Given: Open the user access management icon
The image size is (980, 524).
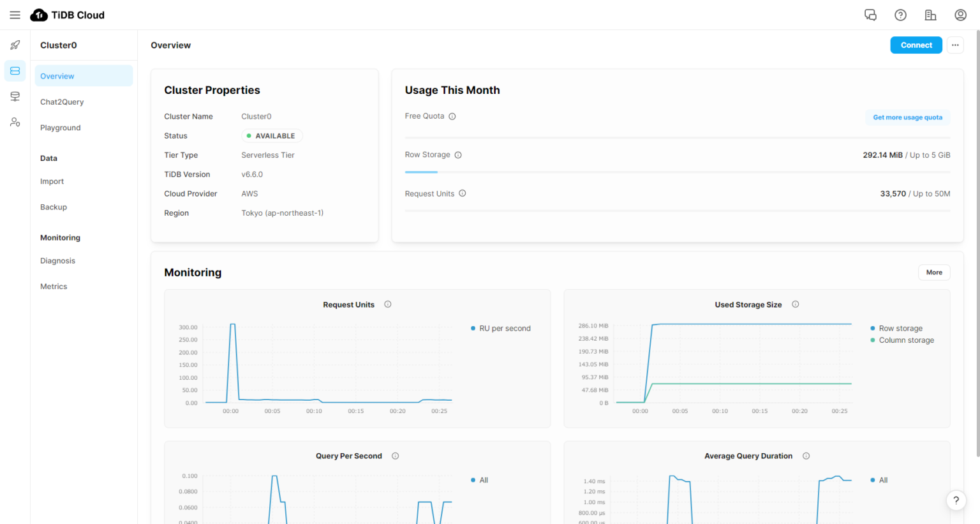Looking at the screenshot, I should (15, 122).
